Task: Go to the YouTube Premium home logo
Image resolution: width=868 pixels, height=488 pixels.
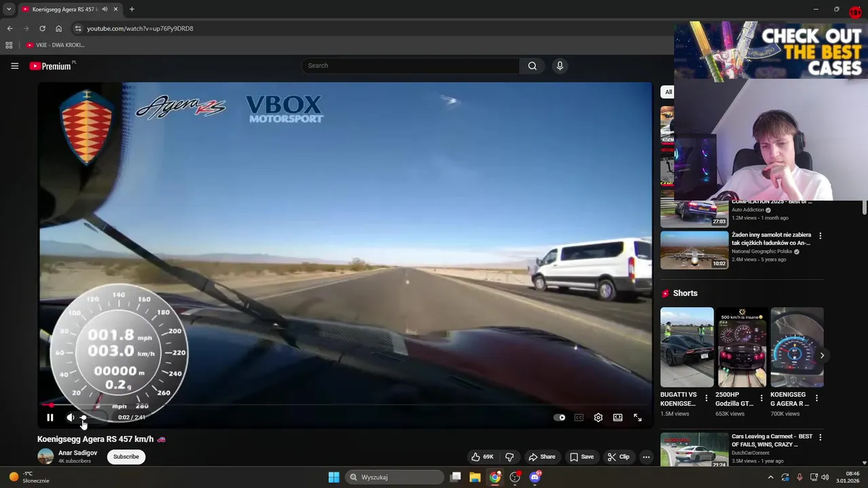Action: point(51,66)
